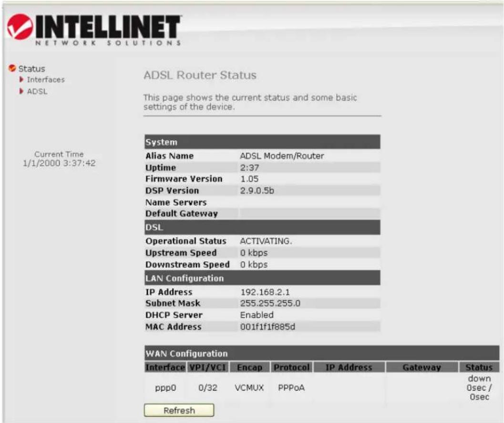The height and width of the screenshot is (423, 504).
Task: Click the VPI/VCI column header
Action: (207, 367)
